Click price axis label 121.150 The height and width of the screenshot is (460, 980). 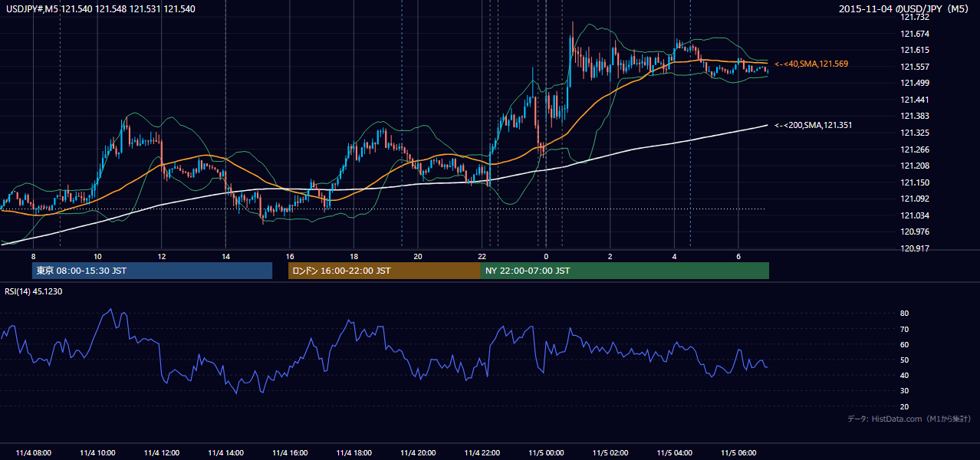tap(915, 182)
